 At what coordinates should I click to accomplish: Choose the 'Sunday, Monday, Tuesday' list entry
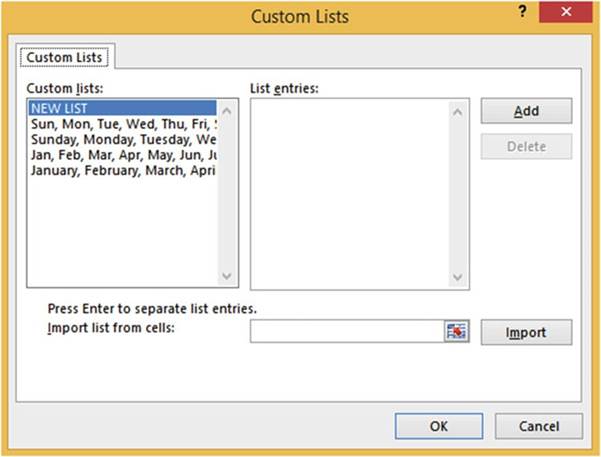[124, 139]
